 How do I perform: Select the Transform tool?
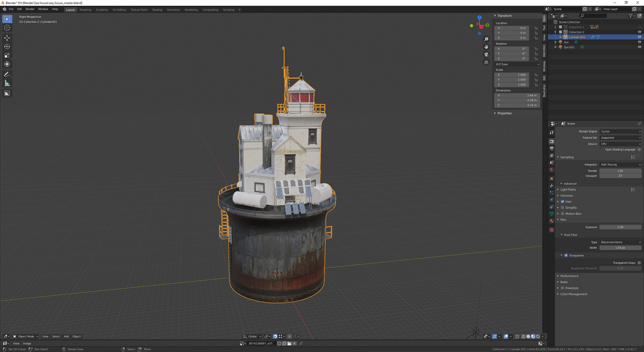(7, 64)
